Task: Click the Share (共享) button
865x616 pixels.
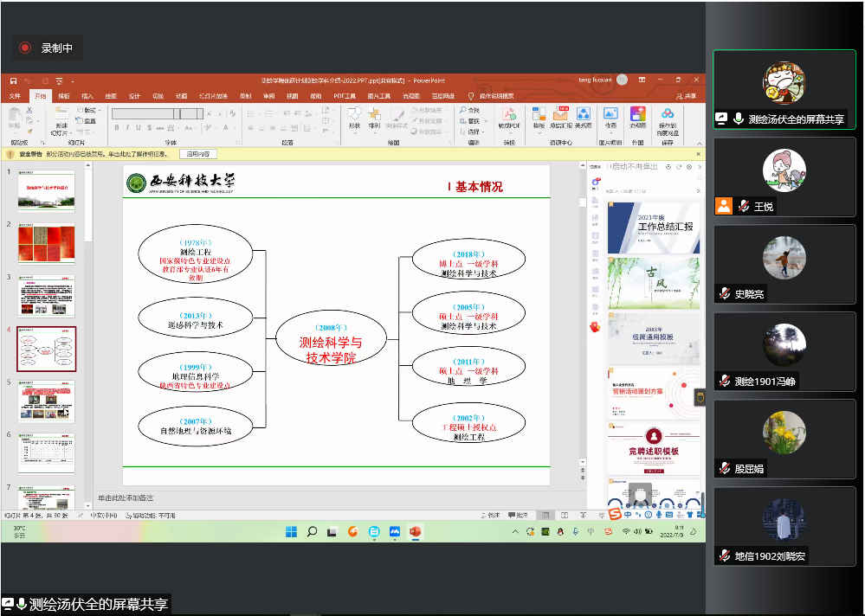Action: [x=686, y=96]
